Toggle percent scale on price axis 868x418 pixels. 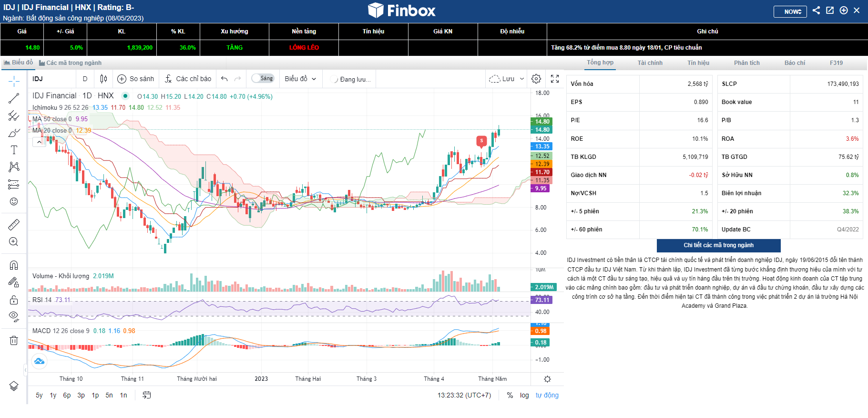(x=510, y=395)
